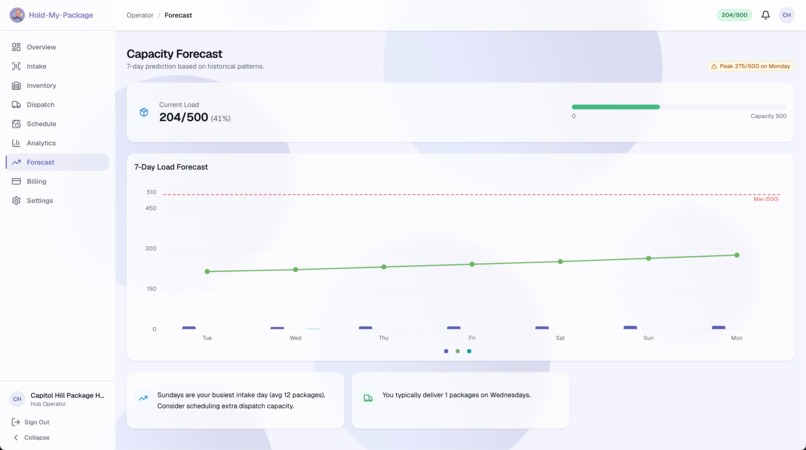Click the green 204/500 badge in header
806x450 pixels.
pos(734,15)
